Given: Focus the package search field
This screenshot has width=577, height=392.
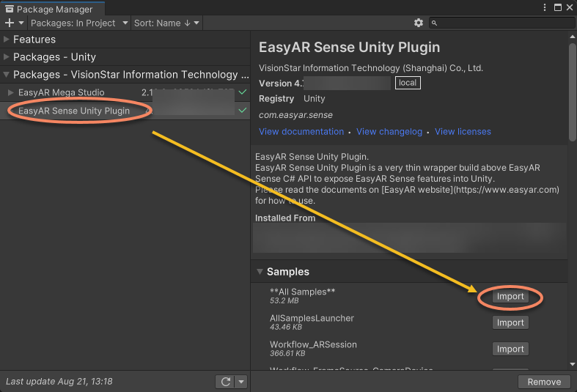Looking at the screenshot, I should [x=501, y=23].
